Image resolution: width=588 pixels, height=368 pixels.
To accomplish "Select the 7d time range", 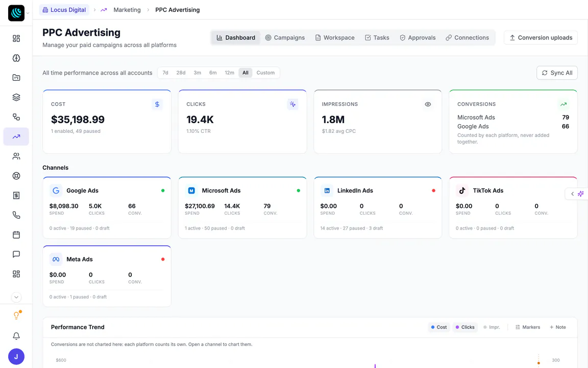I will click(x=165, y=73).
